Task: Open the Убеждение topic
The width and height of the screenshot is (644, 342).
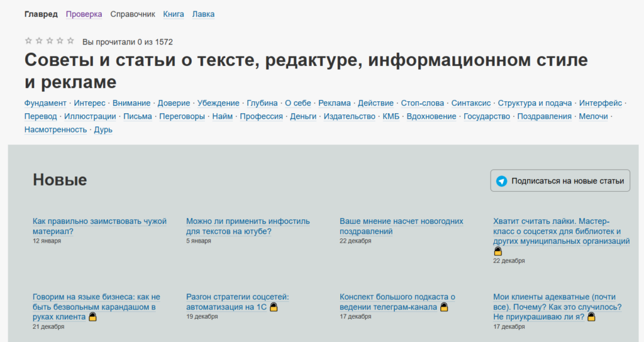Action: coord(218,103)
